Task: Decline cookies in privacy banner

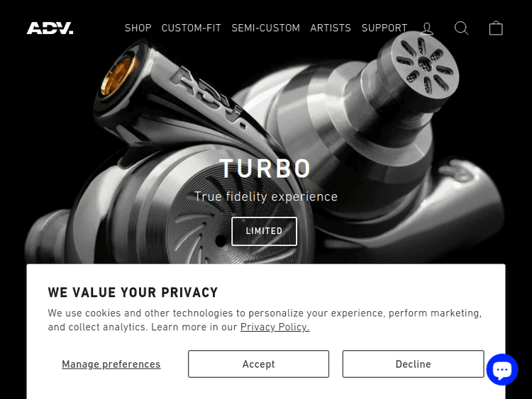Action: (413, 364)
